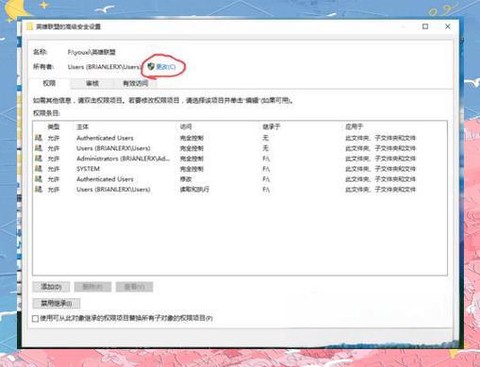This screenshot has height=367, width=480.
Task: Sort by the 继承于 column header
Action: [271, 127]
